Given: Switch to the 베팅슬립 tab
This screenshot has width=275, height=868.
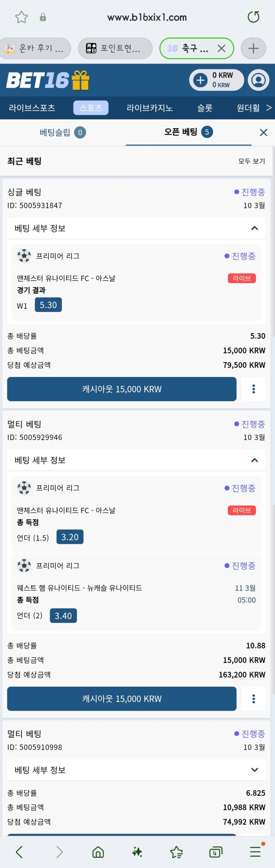Looking at the screenshot, I should pos(62,132).
